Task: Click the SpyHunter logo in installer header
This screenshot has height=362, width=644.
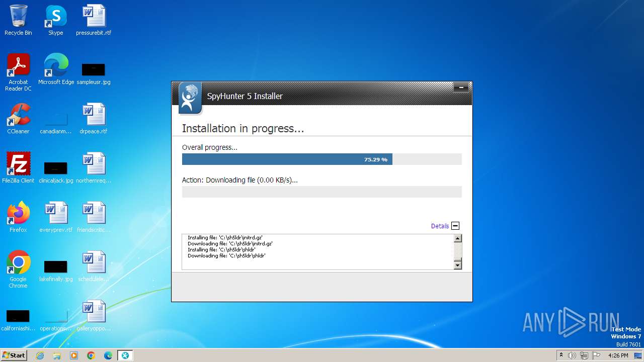Action: pos(190,98)
